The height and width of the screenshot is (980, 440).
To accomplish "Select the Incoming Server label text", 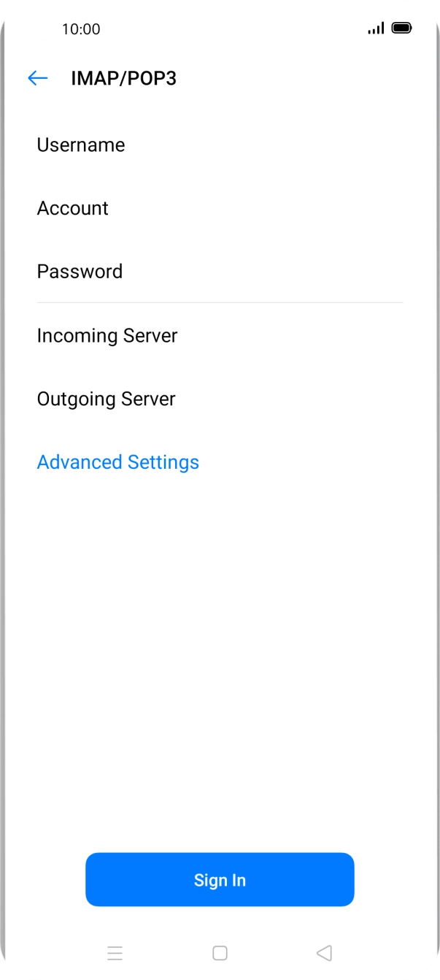I will tap(107, 335).
